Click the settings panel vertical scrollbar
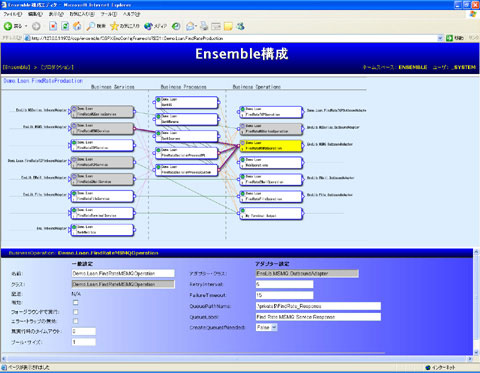480x373 pixels. 476,302
